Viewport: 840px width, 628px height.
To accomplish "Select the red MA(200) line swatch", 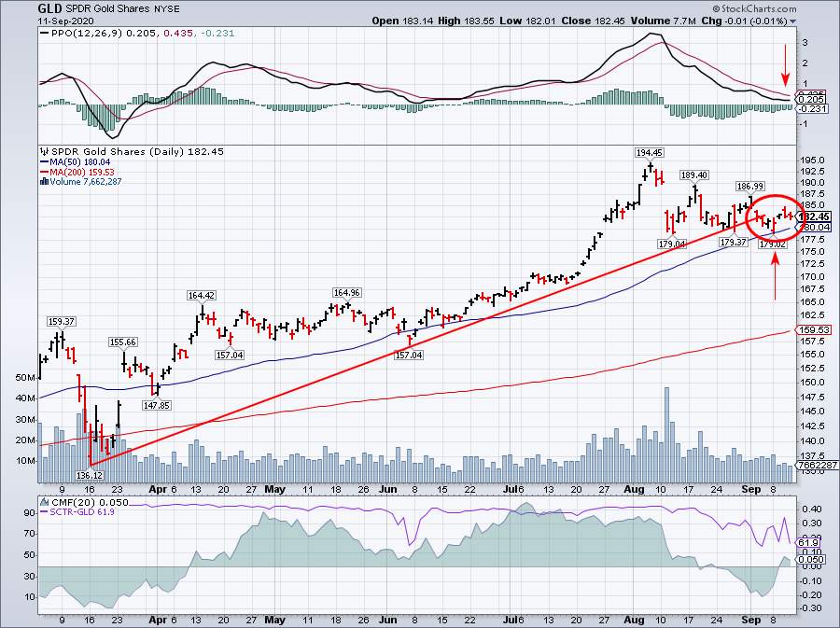I will tap(45, 173).
